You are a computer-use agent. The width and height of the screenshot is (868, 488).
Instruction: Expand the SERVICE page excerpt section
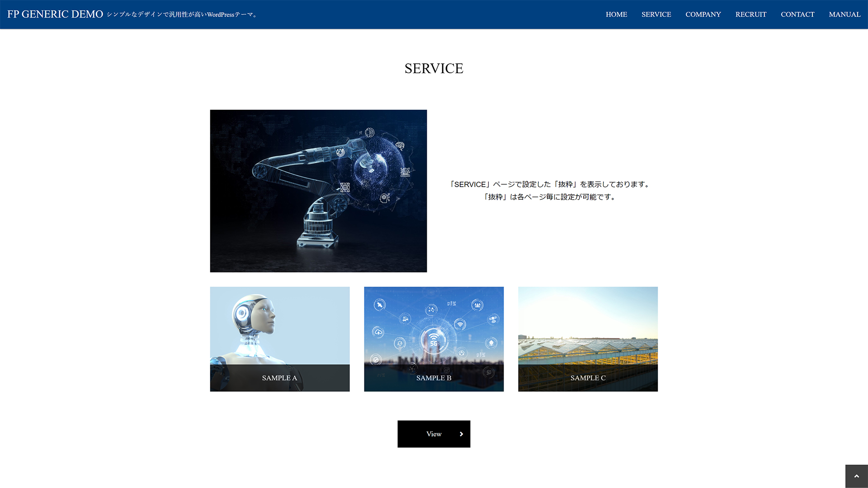pos(550,191)
